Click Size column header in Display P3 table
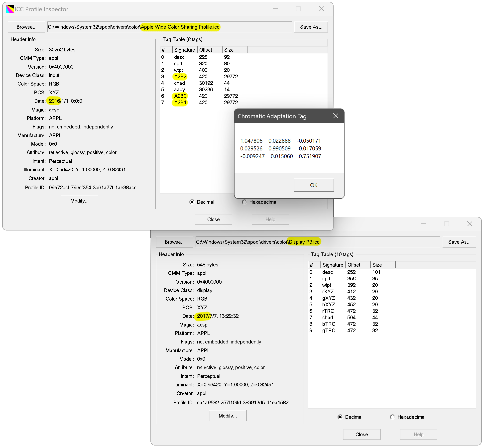 (383, 265)
